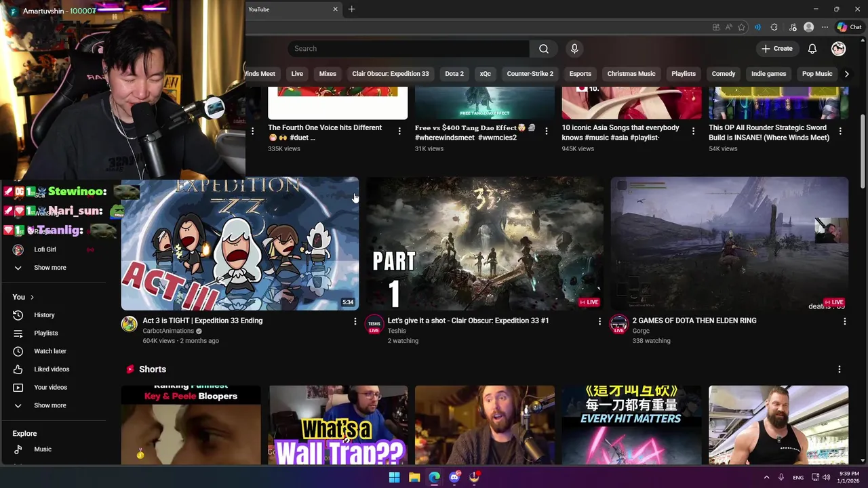Viewport: 868px width, 488px height.
Task: Open YouTube notifications bell
Action: click(812, 49)
